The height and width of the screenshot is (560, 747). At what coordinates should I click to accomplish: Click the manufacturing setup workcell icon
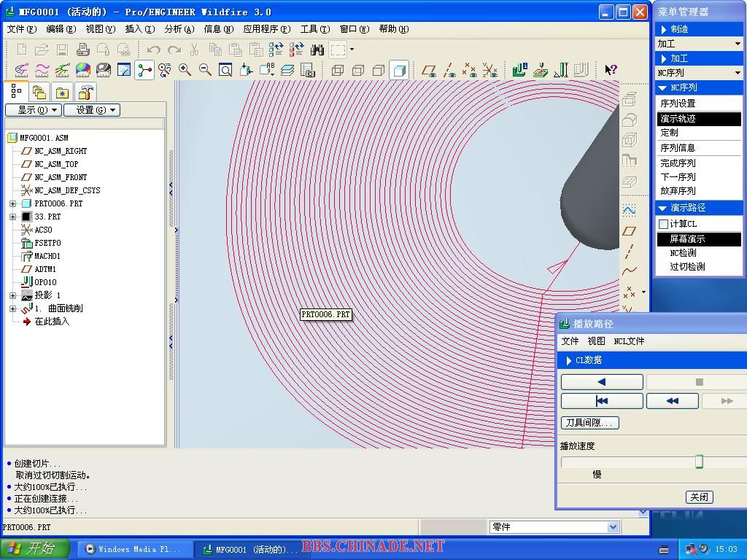pos(519,70)
